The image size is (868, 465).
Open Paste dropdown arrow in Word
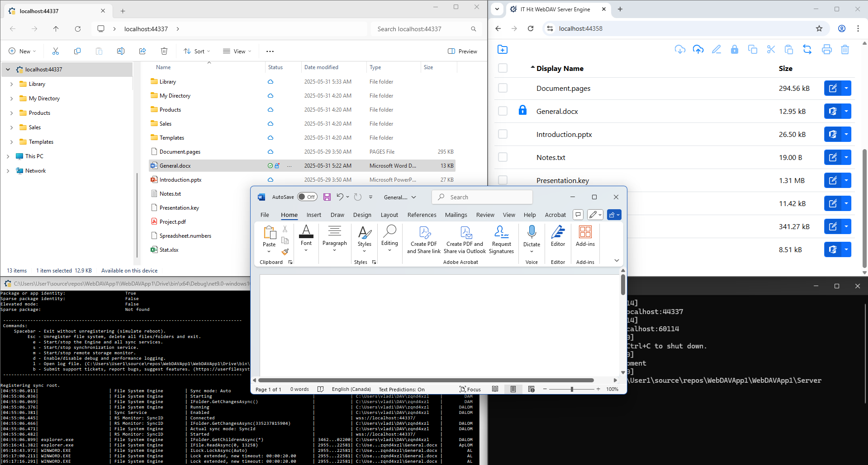point(269,251)
